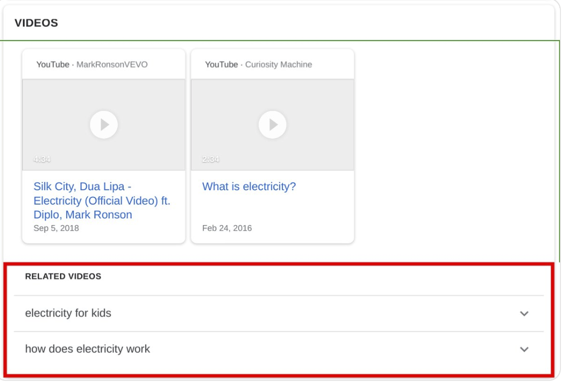Click the Feb 24, 2016 date
This screenshot has width=569, height=392.
point(227,228)
